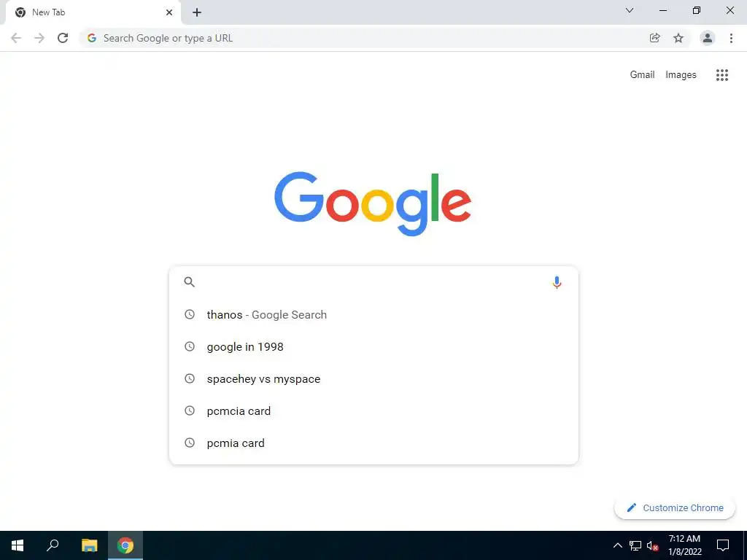This screenshot has height=560, width=747.
Task: Open the Chrome three-dot menu
Action: [731, 38]
